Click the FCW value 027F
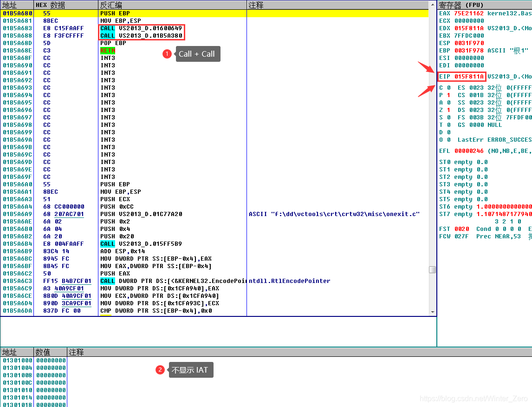Screen dimensions: 532x407 (462, 236)
